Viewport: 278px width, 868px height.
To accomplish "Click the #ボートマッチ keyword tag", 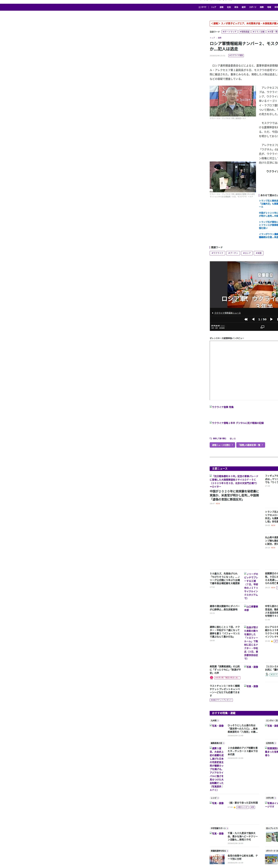I will 229,32.
